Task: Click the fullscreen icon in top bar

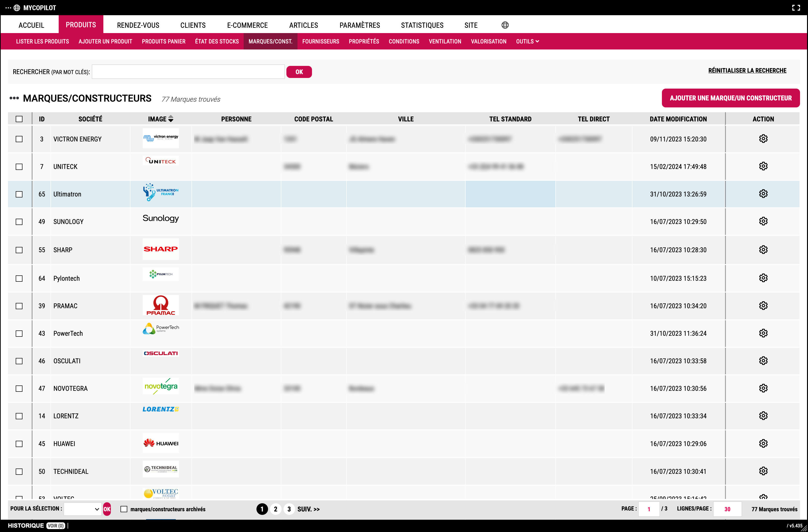Action: 796,8
